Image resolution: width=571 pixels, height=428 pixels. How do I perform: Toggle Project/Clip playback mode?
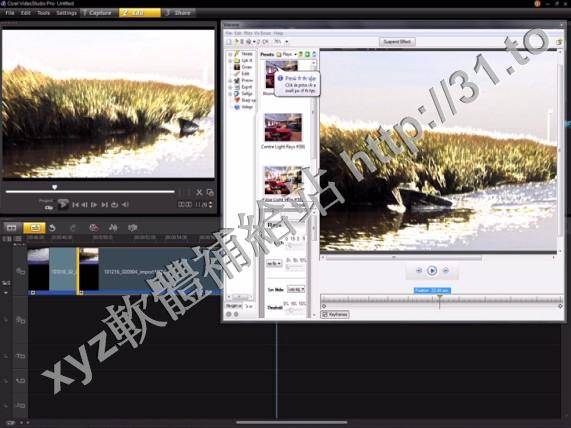pyautogui.click(x=47, y=204)
